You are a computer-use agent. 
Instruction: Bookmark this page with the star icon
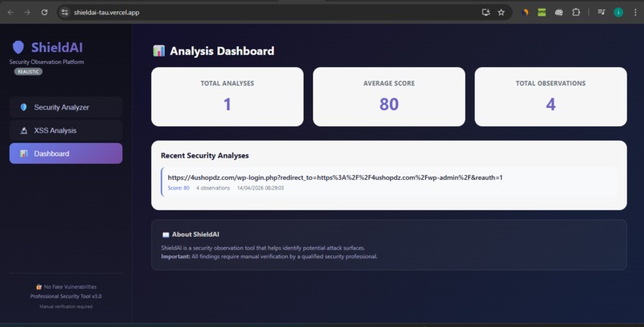[x=501, y=12]
